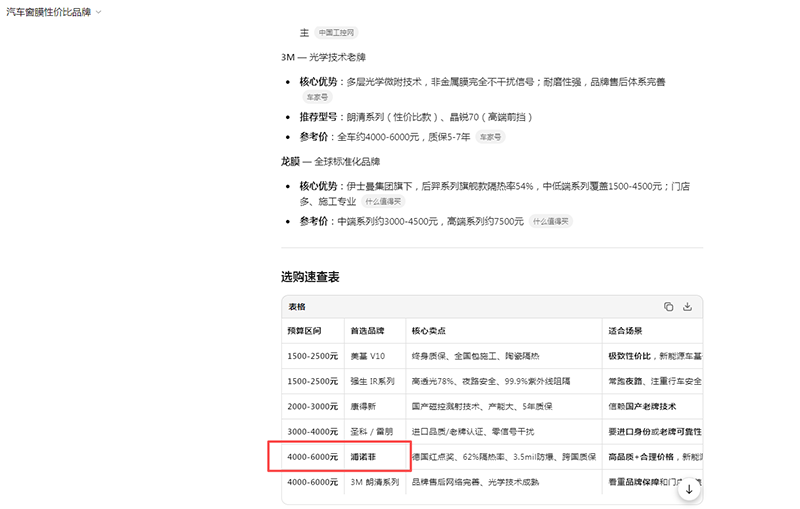Click the 高品质+合理价格 scenario cell
Image resolution: width=800 pixels, height=509 pixels.
pos(653,456)
